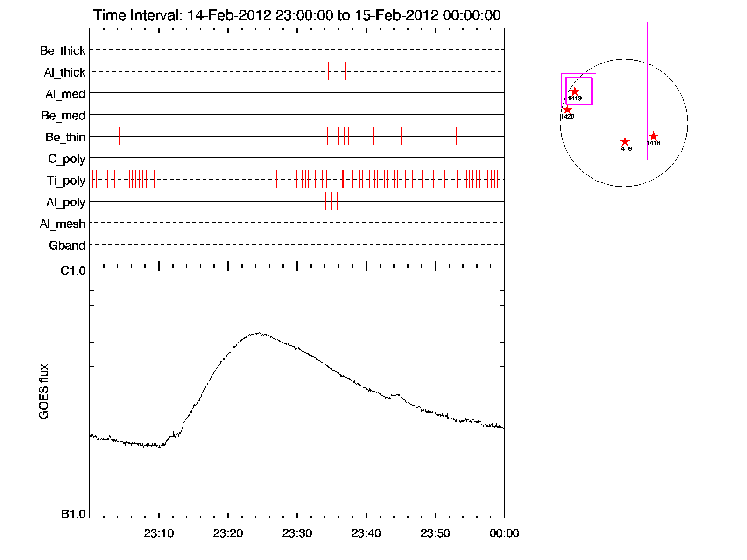
Task: Select the C1.0 flux level label
Action: coord(73,271)
